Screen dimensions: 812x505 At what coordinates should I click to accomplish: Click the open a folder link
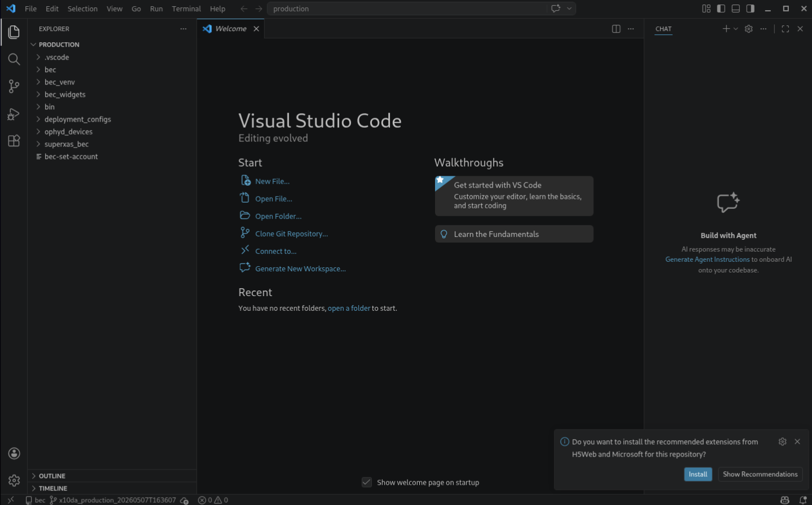tap(349, 309)
